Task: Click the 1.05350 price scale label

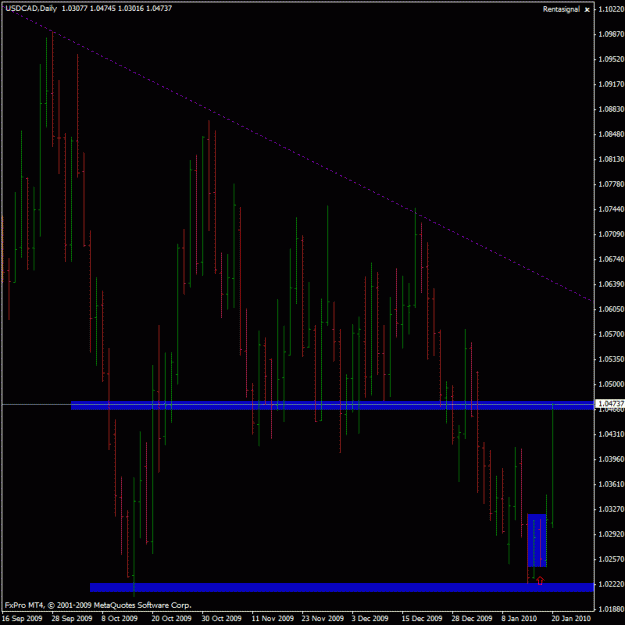Action: [x=611, y=360]
